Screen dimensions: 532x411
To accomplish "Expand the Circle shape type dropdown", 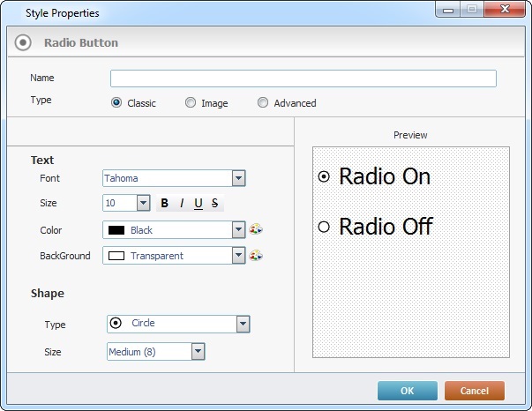I will tap(243, 324).
